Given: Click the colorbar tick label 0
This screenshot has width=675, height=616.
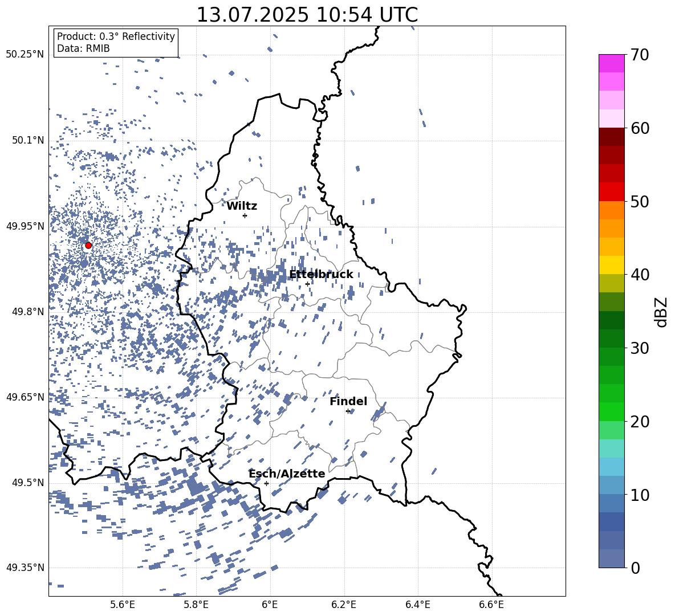Looking at the screenshot, I should pos(635,568).
